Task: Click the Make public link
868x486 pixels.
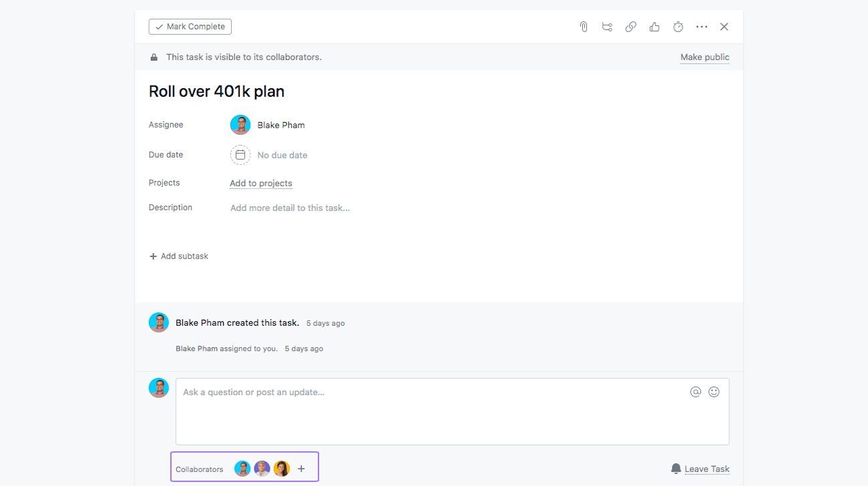Action: pos(705,57)
